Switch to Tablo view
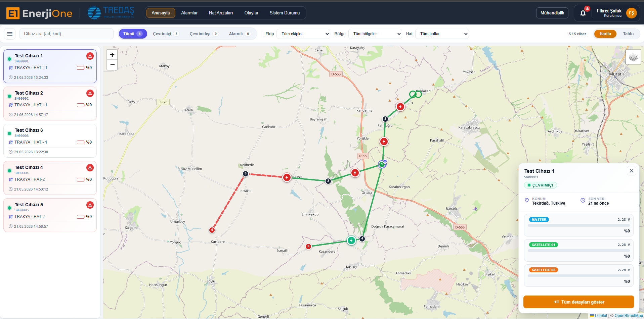644x319 pixels. (x=628, y=34)
